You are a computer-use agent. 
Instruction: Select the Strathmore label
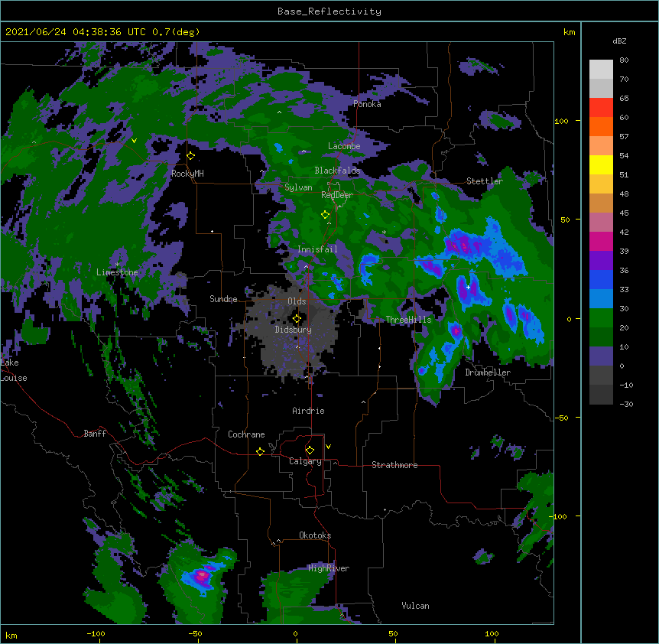[x=394, y=465]
